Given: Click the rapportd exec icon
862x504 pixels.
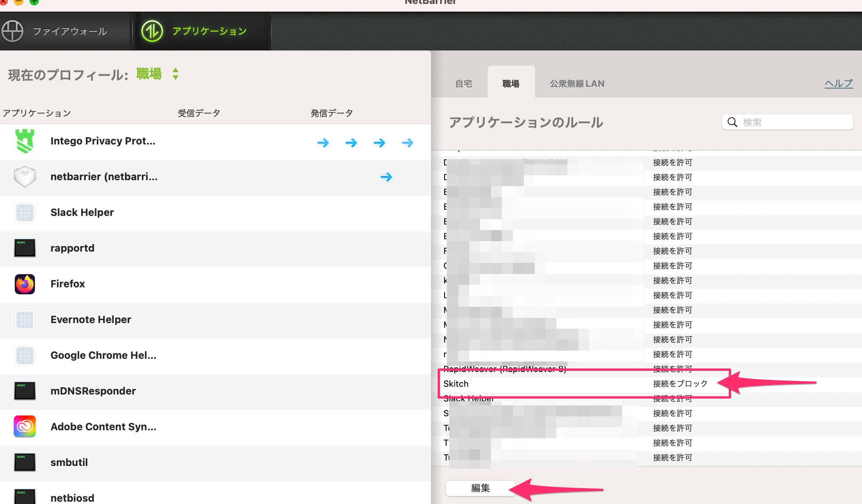Looking at the screenshot, I should click(x=25, y=248).
